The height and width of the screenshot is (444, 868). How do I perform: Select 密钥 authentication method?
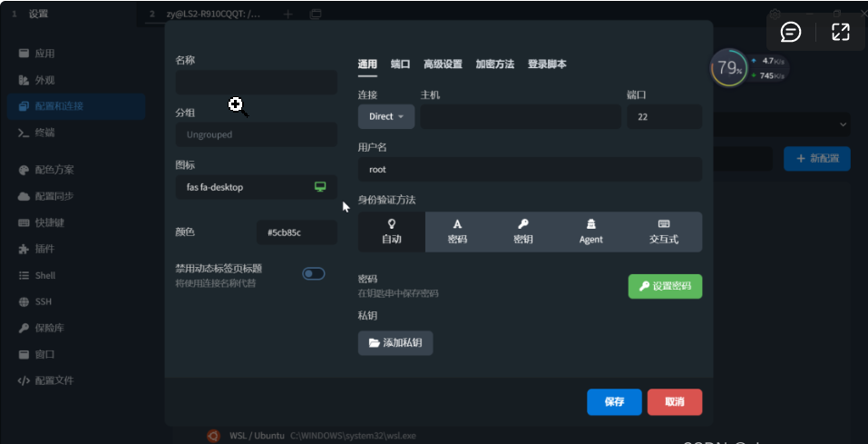(x=523, y=232)
